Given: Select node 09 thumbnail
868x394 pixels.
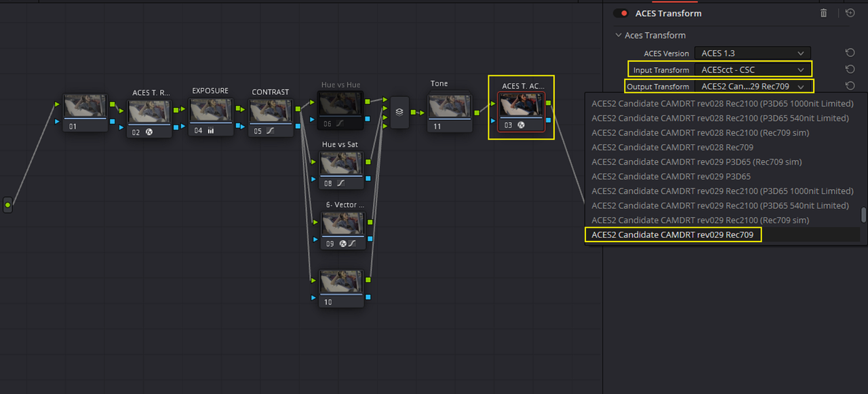Looking at the screenshot, I should coord(342,224).
